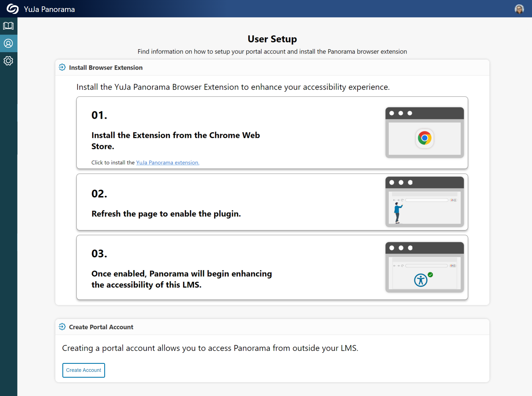Click the green checkmark badge in step 03

click(430, 275)
